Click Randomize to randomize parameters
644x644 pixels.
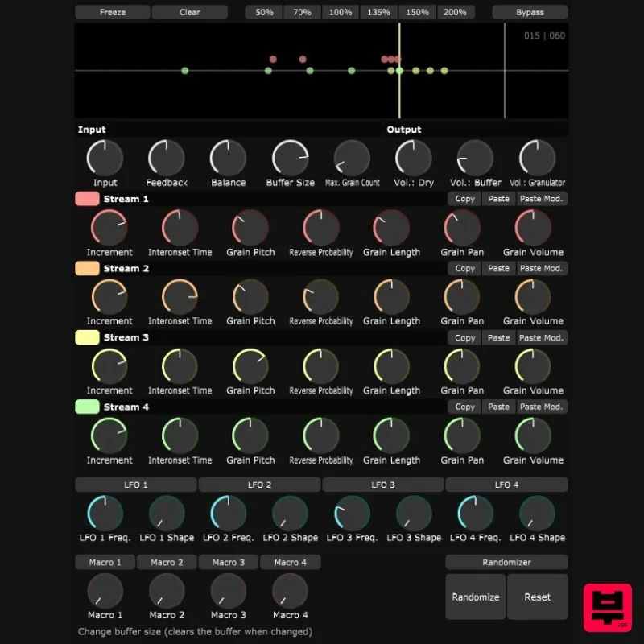[475, 597]
